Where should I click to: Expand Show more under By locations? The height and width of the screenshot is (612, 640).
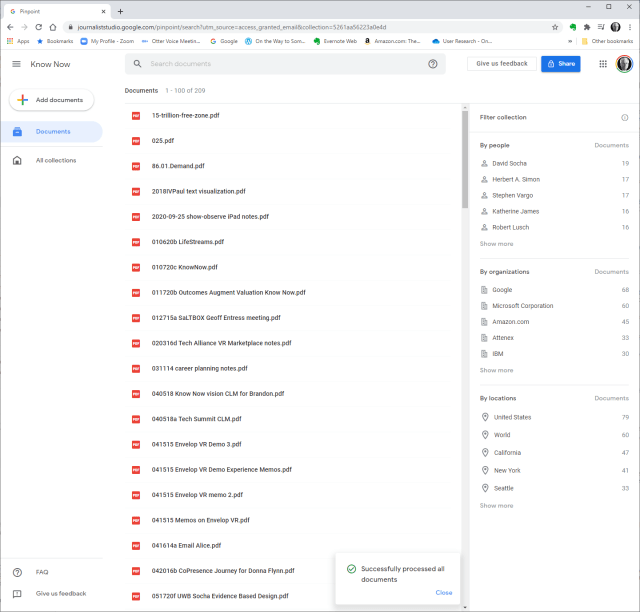pyautogui.click(x=496, y=506)
